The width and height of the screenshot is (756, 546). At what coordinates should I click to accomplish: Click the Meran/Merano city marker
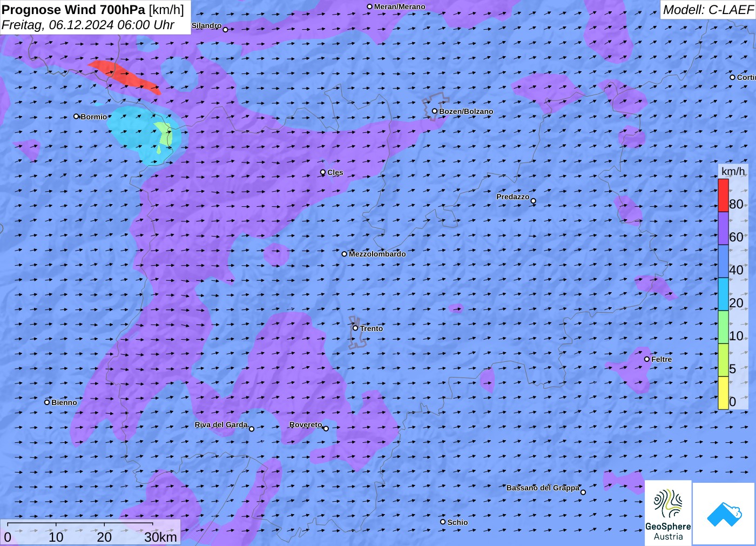click(369, 6)
